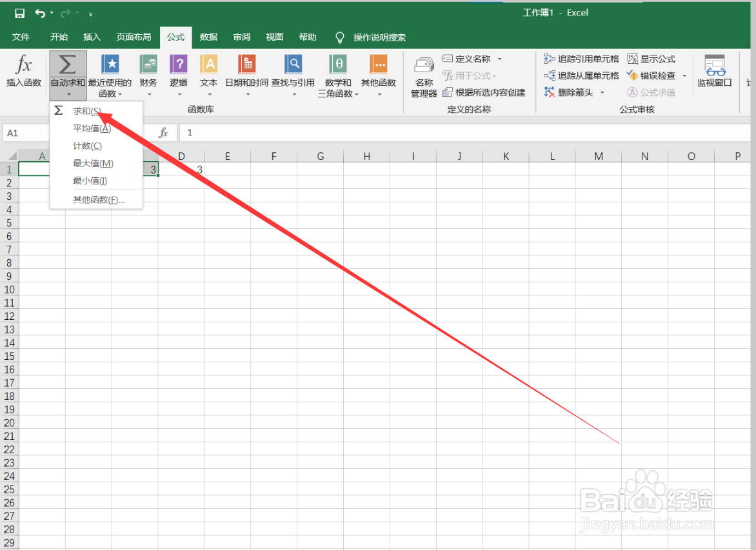Image resolution: width=756 pixels, height=550 pixels.
Task: Click the AutoSum (自动求和) sigma icon
Action: point(68,64)
